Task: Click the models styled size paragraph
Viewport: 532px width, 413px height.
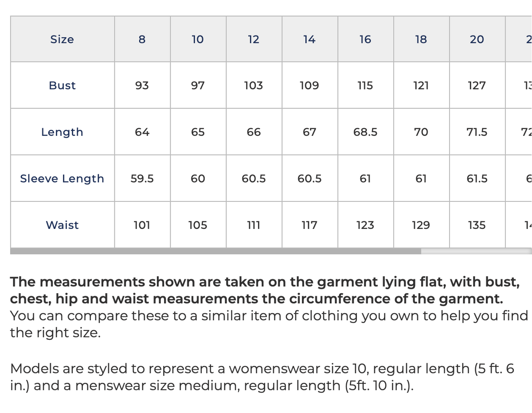Action: 262,377
